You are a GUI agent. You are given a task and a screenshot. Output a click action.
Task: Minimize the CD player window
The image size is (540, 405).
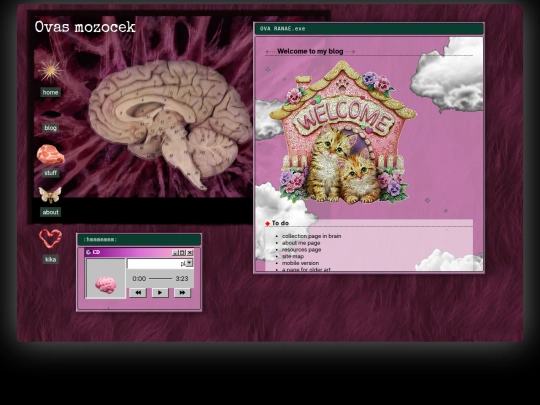(175, 252)
